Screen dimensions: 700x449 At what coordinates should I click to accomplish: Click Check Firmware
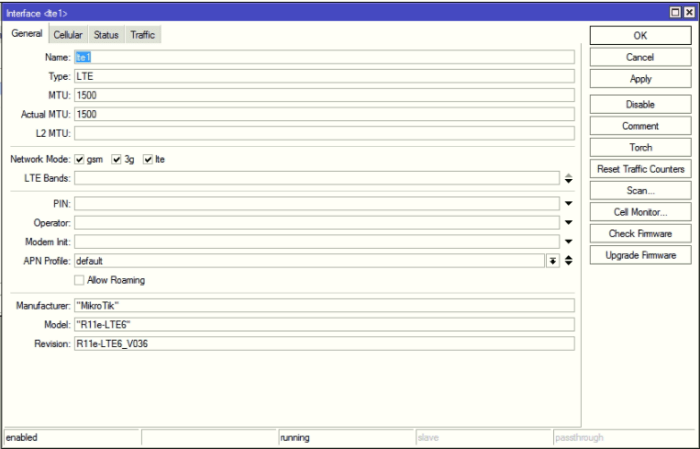640,233
